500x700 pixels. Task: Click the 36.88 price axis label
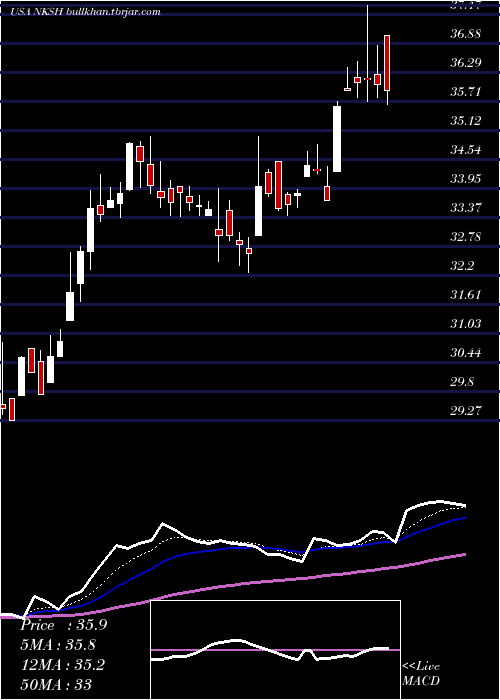[466, 33]
